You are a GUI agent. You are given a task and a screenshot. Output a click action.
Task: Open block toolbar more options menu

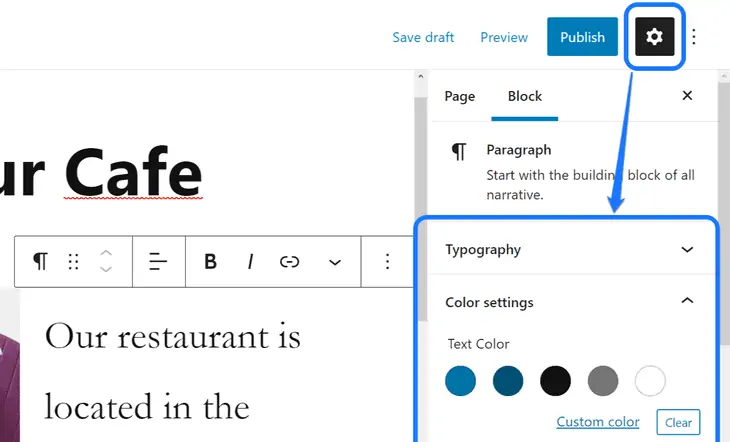(x=388, y=262)
